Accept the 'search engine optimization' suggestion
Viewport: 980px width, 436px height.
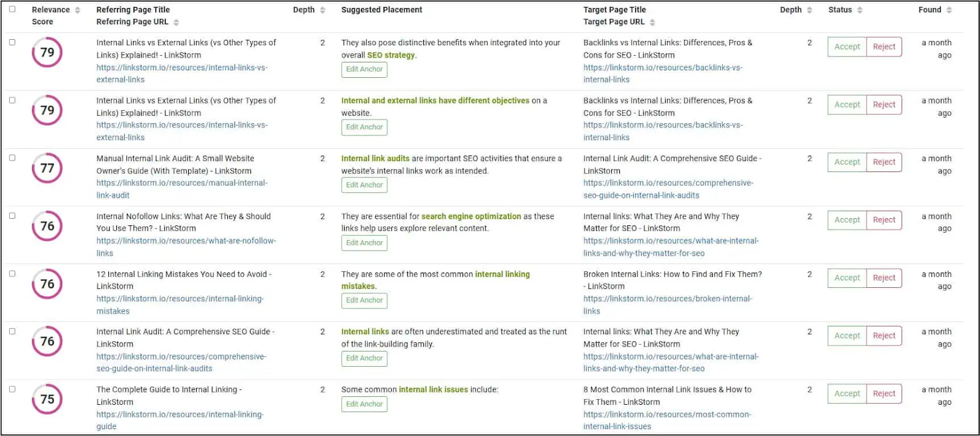[x=847, y=220]
